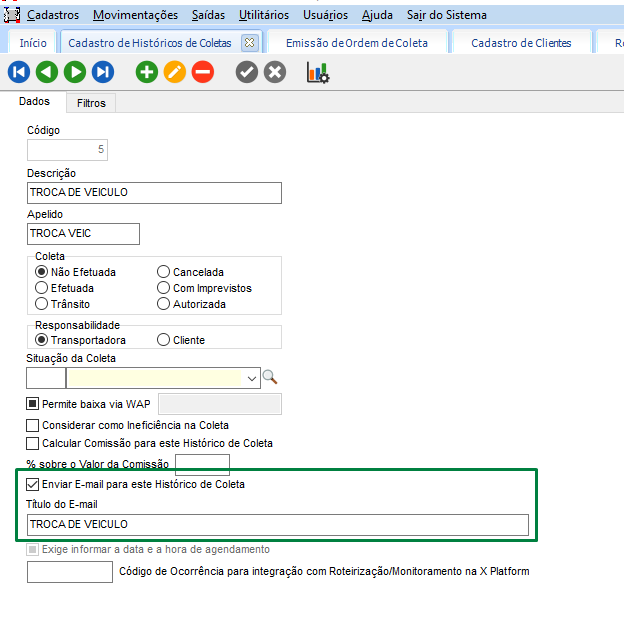This screenshot has width=624, height=627.
Task: Go to previous record arrow
Action: (x=47, y=72)
